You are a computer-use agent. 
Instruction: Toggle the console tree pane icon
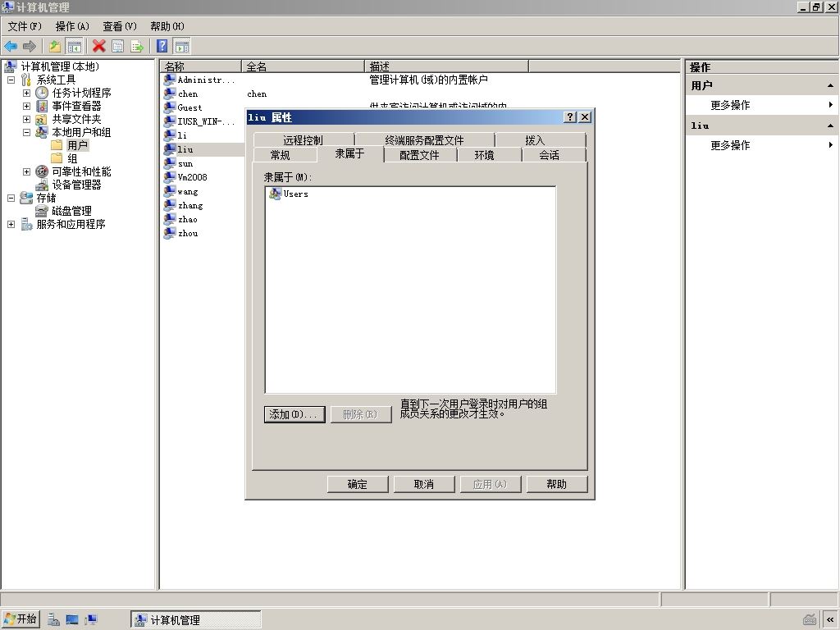tap(74, 47)
